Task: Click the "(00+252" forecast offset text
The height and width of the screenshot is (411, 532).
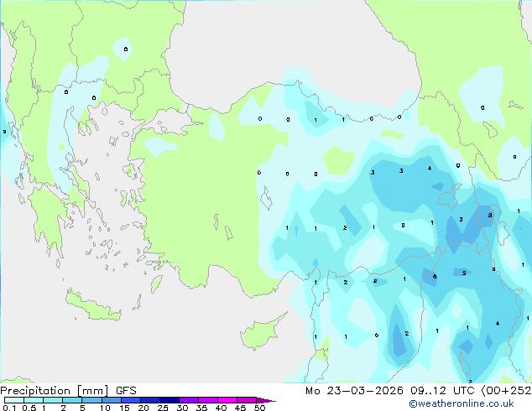Action: [x=506, y=391]
